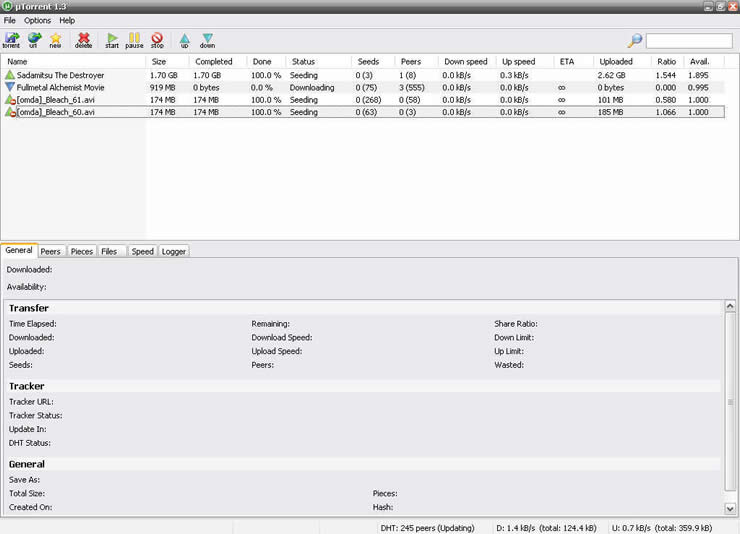Click the 1.544 ratio value

click(x=665, y=75)
